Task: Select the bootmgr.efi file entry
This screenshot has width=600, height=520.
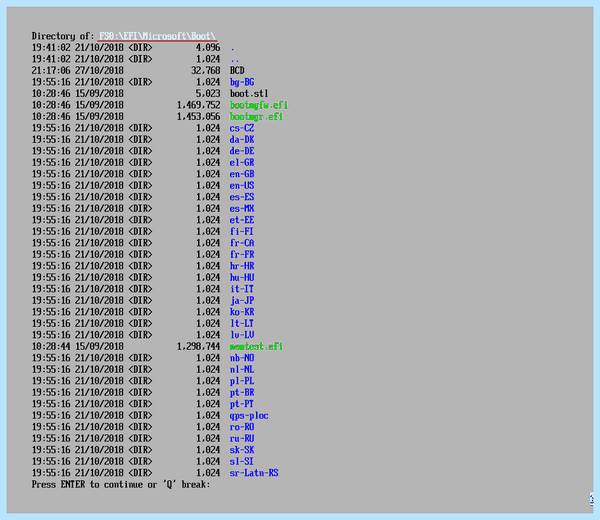Action: point(256,116)
